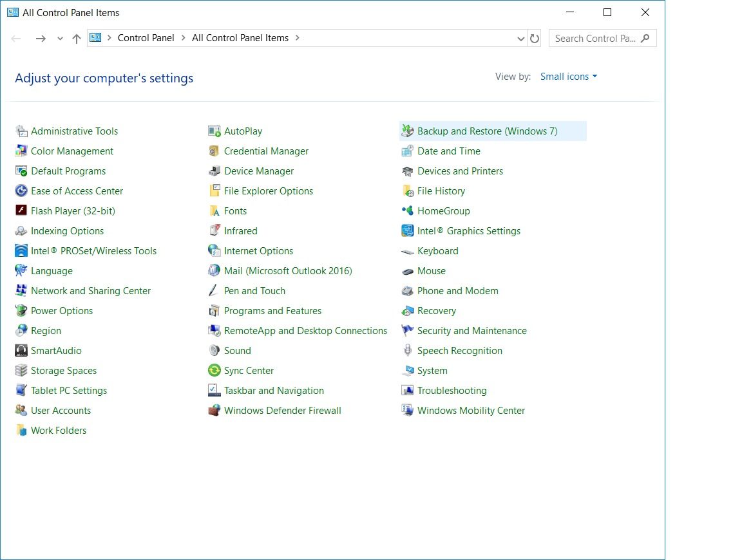Click the Storage Spaces icon
The width and height of the screenshot is (742, 560).
(x=21, y=370)
